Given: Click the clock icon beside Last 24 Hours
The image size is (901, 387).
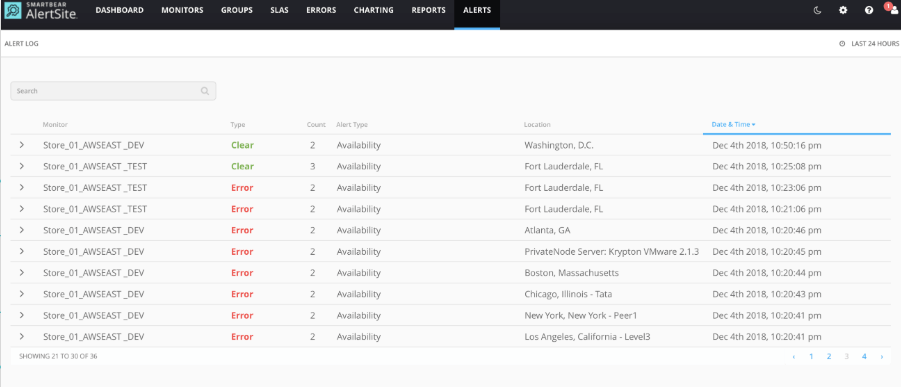Looking at the screenshot, I should click(842, 44).
